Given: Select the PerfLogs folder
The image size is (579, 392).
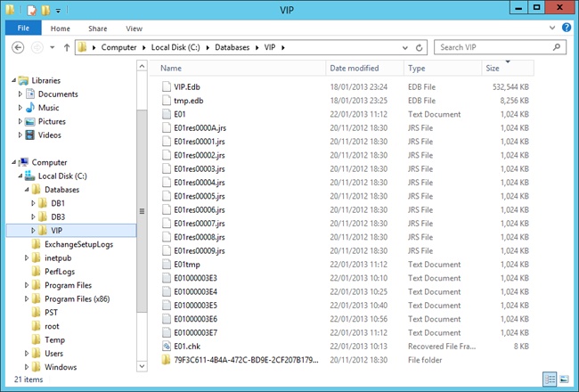Looking at the screenshot, I should click(x=60, y=272).
